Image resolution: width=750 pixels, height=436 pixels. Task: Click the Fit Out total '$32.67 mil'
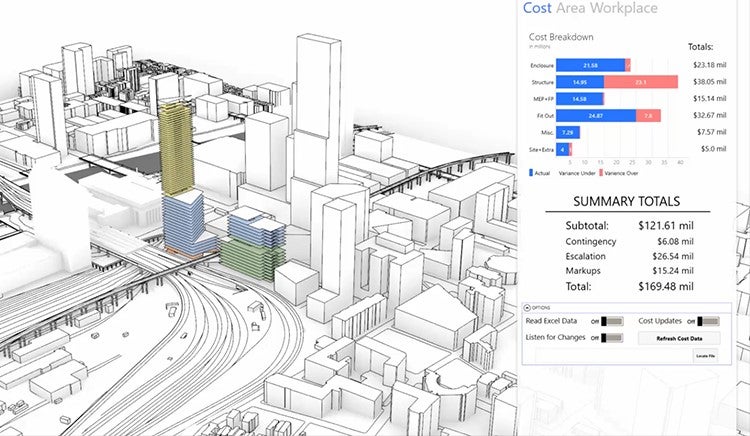click(x=709, y=115)
